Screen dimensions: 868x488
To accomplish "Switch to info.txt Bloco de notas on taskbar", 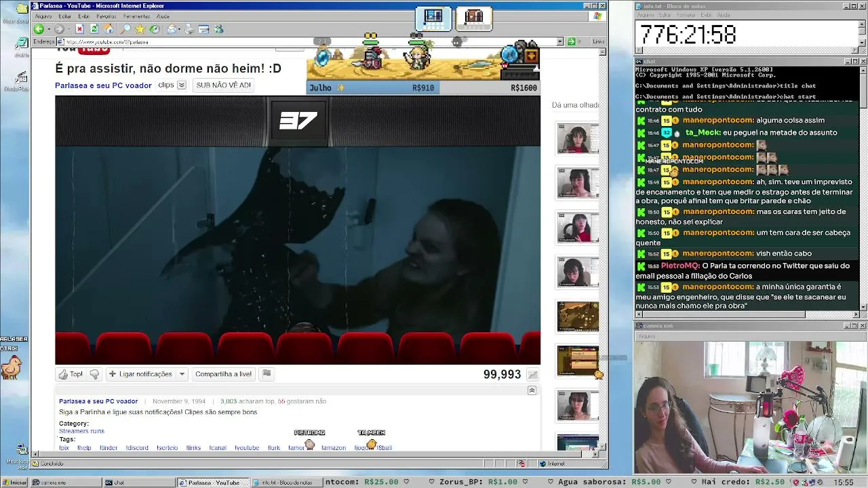I will (x=288, y=483).
